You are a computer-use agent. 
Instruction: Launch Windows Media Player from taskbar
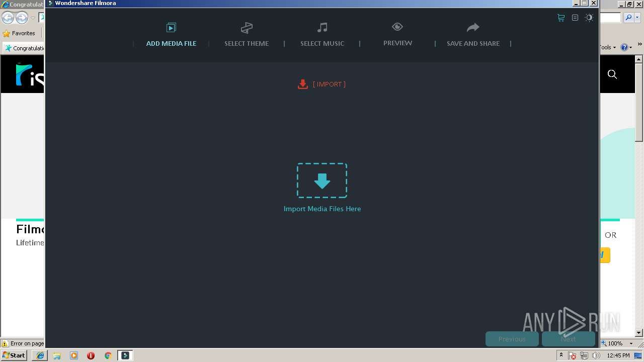[74, 355]
